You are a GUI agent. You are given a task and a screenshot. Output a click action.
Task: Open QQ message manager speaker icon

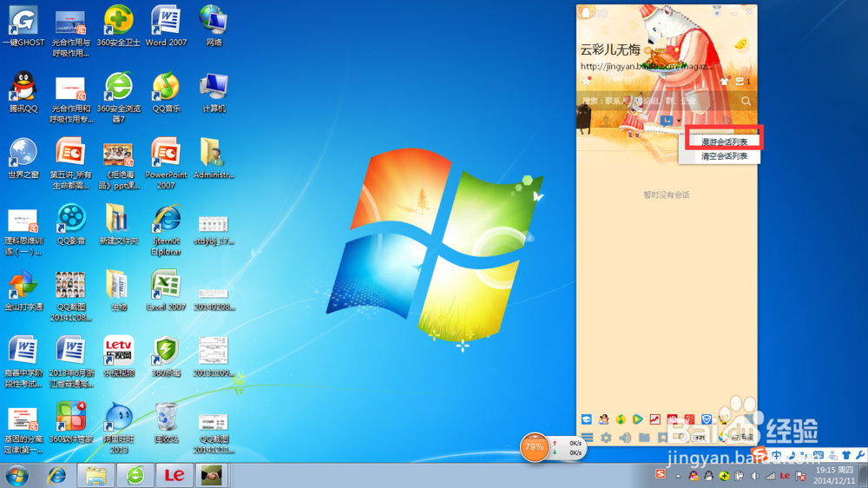click(625, 438)
